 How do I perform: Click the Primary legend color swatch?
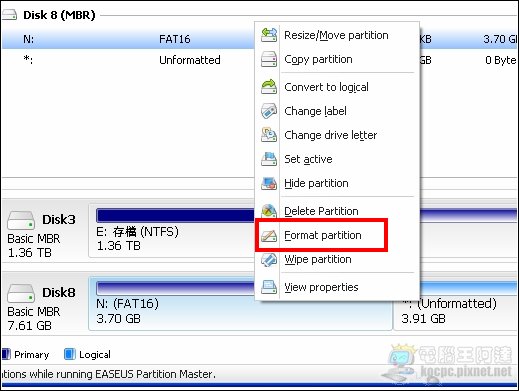tap(6, 354)
